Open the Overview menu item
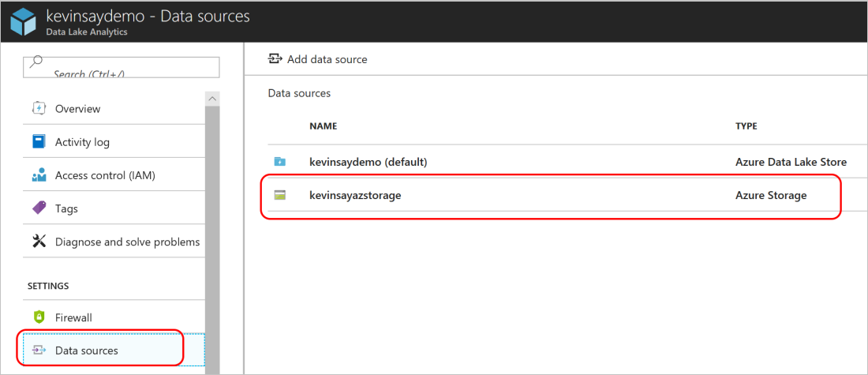This screenshot has width=868, height=375. 77,109
